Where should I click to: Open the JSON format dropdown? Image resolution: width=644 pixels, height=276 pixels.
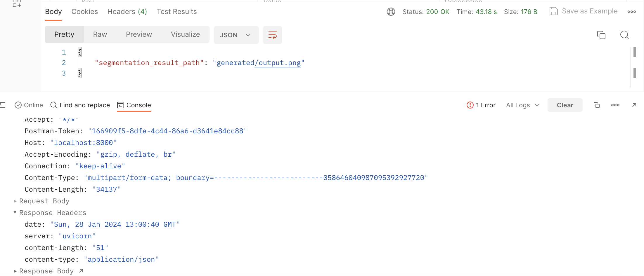click(236, 35)
